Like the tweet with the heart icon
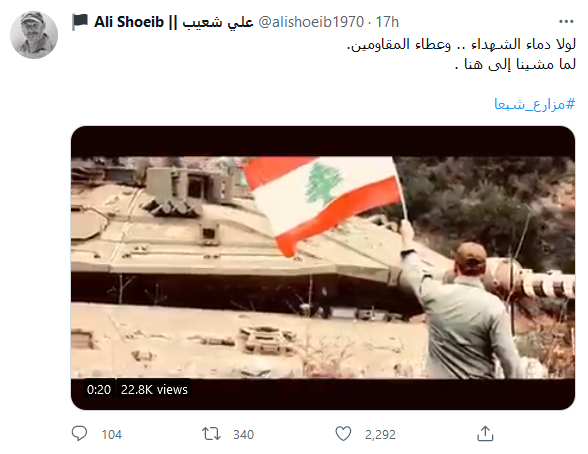The height and width of the screenshot is (454, 588). [x=343, y=434]
